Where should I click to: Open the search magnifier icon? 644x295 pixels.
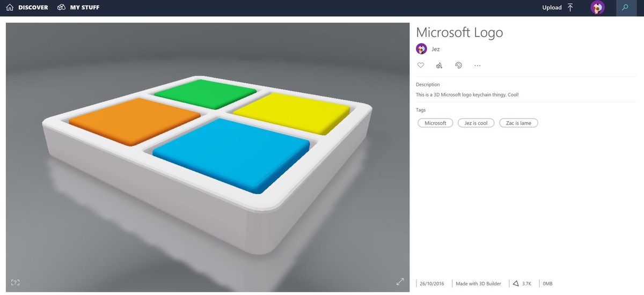(x=625, y=8)
